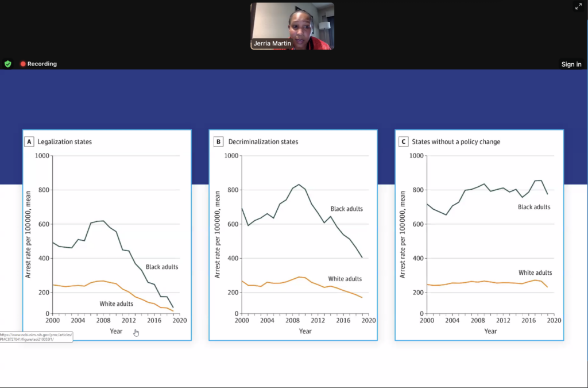The image size is (588, 388).
Task: Click the boxed letter B panel marker
Action: pos(218,141)
